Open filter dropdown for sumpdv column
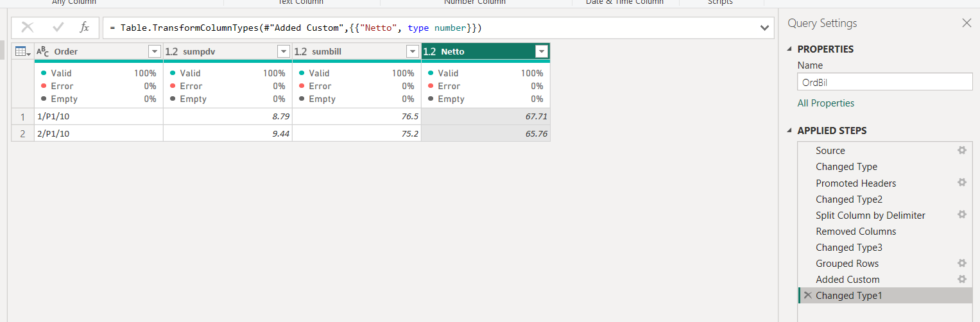The image size is (980, 322). [x=284, y=51]
